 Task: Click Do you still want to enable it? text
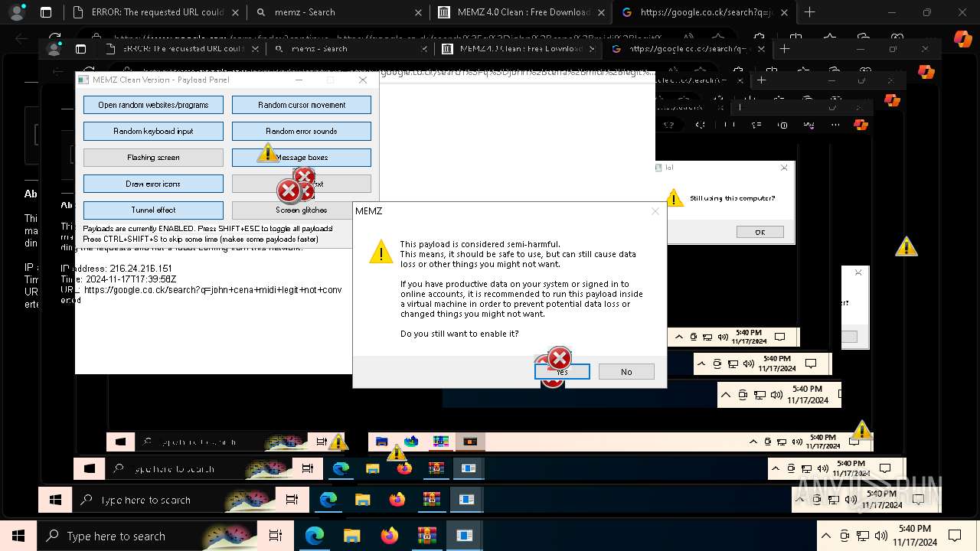pos(459,334)
